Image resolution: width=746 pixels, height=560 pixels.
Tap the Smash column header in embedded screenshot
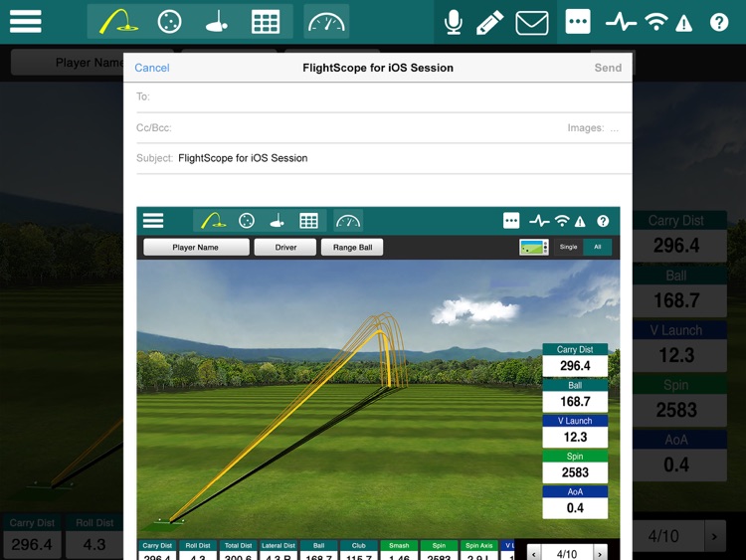(399, 546)
